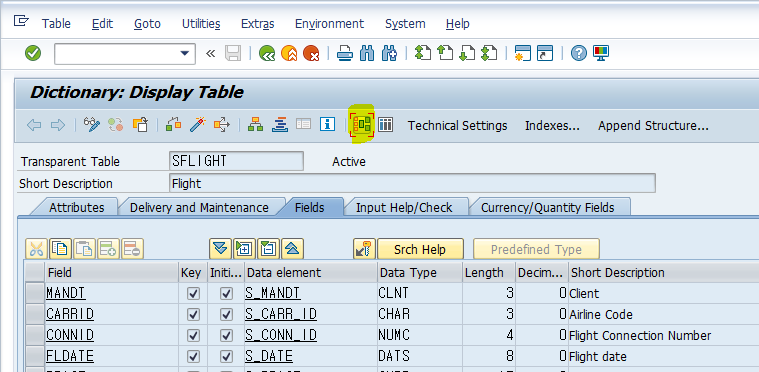Click the Display/Change glasses-pencil icon

tap(92, 125)
